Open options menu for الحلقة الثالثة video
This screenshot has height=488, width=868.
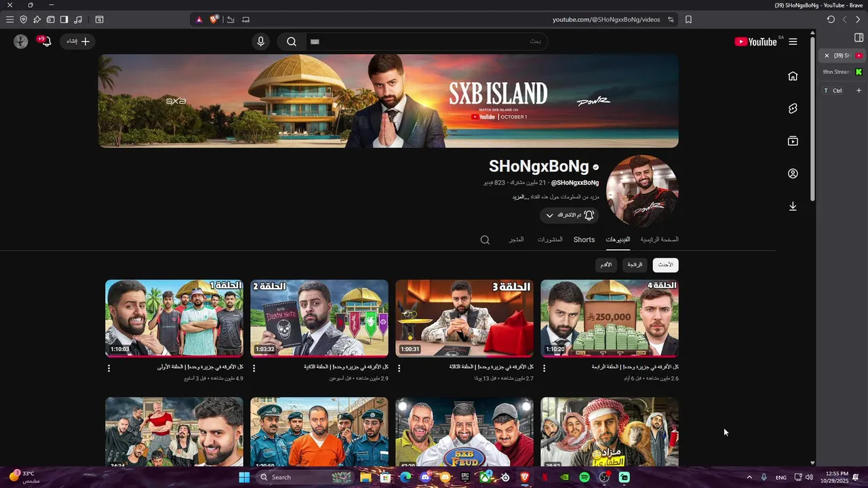pos(399,368)
